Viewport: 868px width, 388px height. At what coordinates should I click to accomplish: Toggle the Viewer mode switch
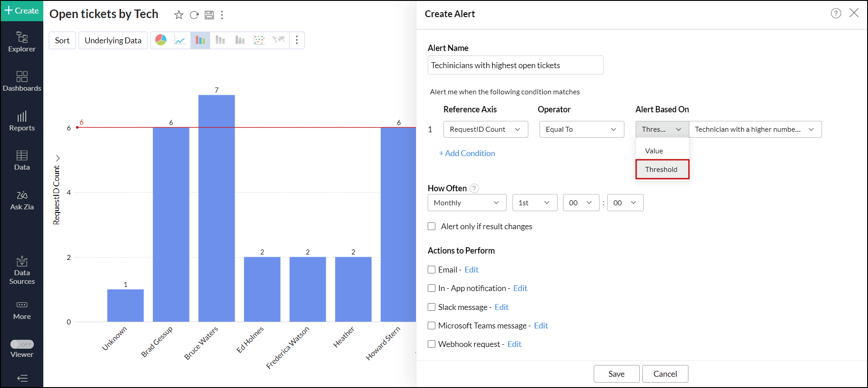pyautogui.click(x=22, y=344)
